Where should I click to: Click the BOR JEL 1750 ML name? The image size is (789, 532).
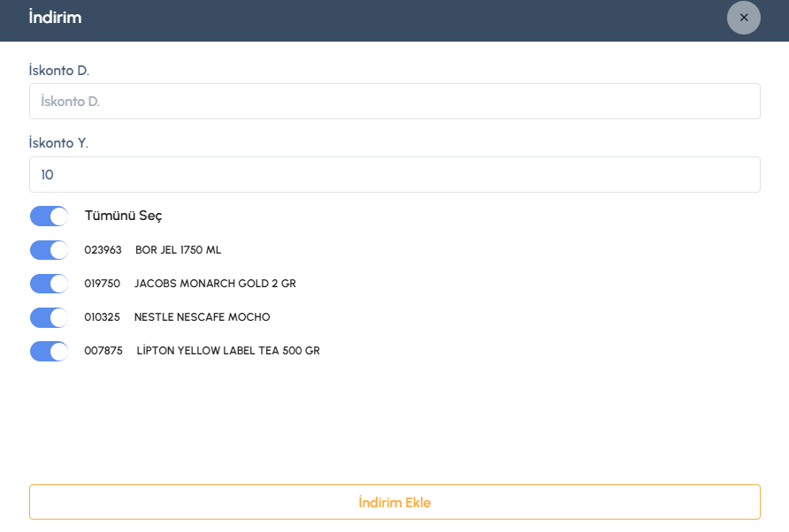click(x=178, y=250)
